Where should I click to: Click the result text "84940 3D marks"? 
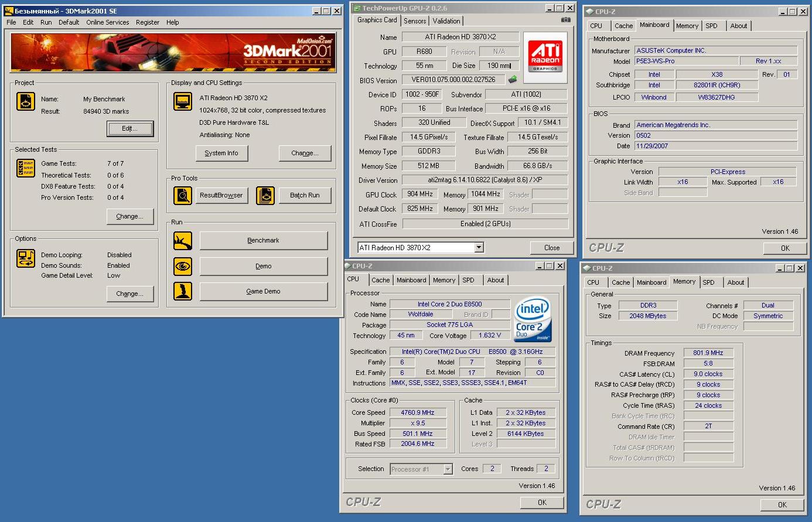coord(106,111)
